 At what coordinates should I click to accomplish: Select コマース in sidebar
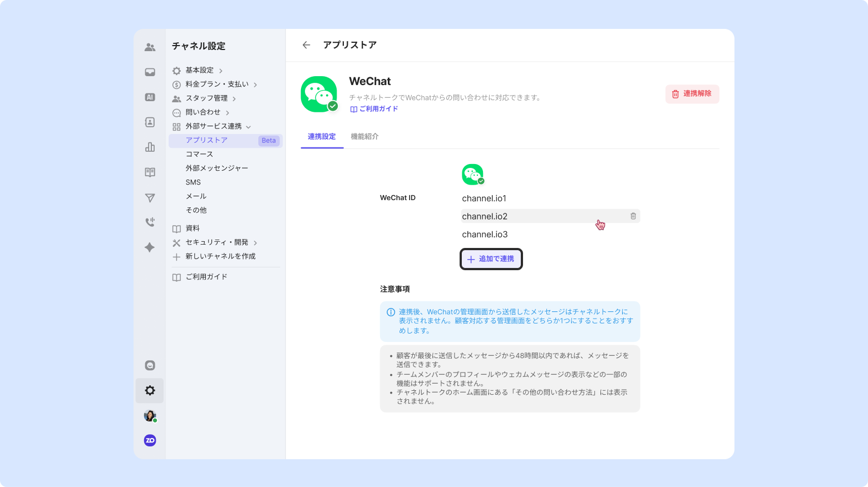[199, 155]
